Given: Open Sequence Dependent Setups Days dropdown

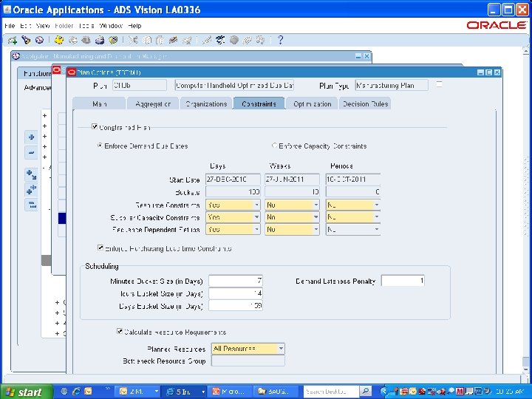Looking at the screenshot, I should (257, 229).
